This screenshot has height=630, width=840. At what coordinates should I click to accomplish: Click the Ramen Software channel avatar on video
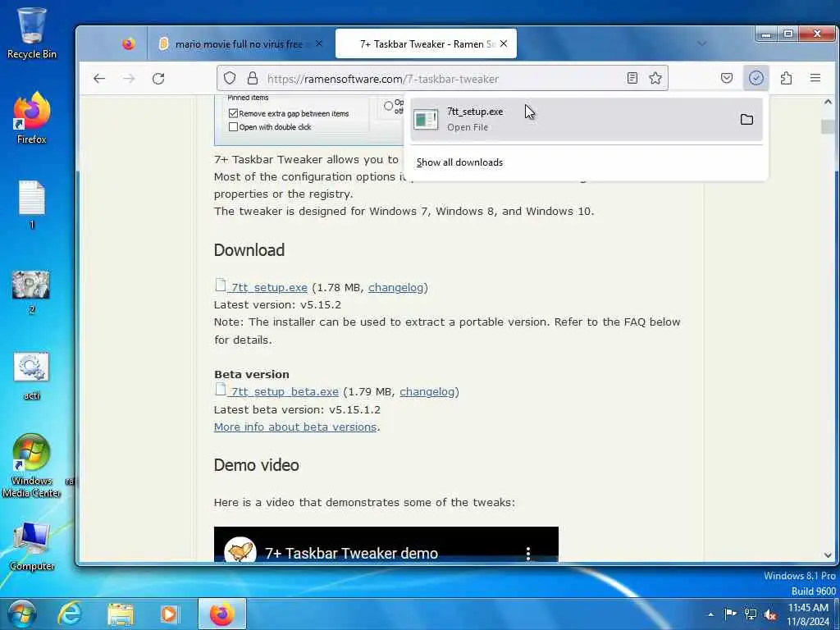coord(240,550)
